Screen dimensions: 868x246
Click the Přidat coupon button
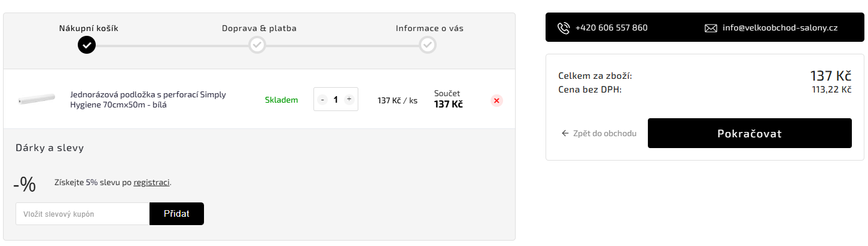pos(176,214)
